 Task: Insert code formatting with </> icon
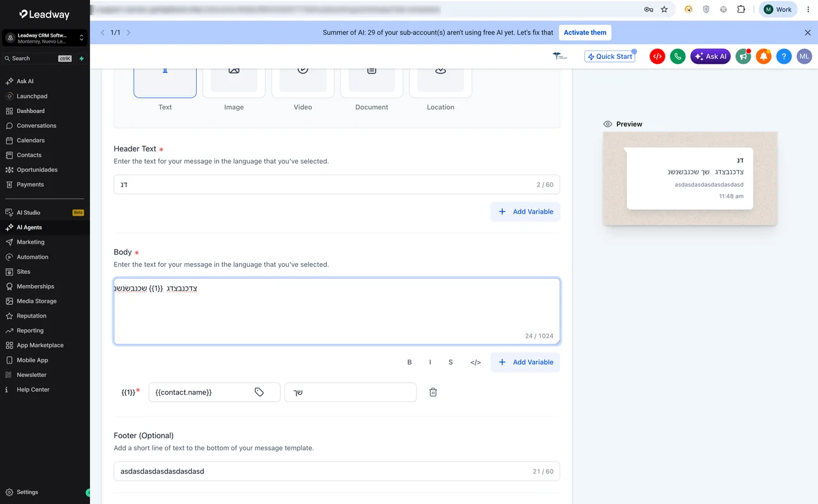point(475,362)
